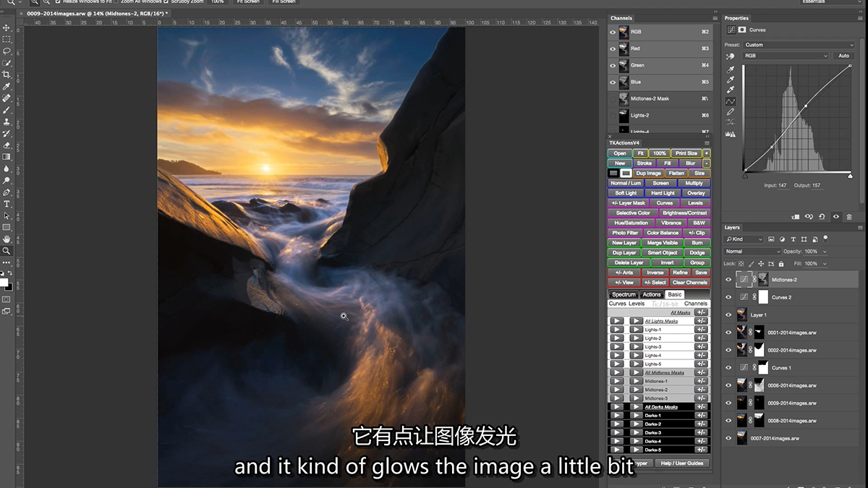This screenshot has height=488, width=868.
Task: Pick the black point eyedropper in Curves
Action: [731, 69]
